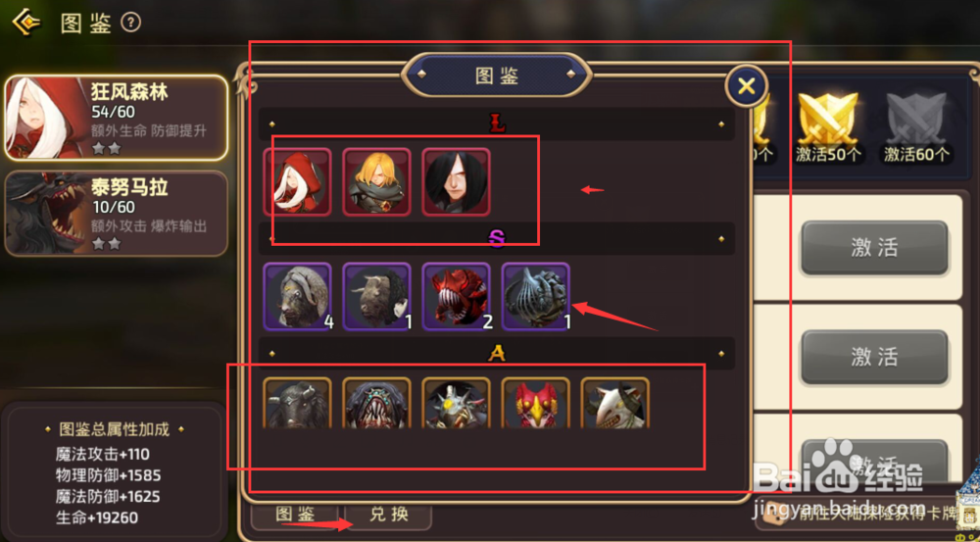Choose the red fanged beast S card
This screenshot has width=980, height=542.
(x=457, y=296)
